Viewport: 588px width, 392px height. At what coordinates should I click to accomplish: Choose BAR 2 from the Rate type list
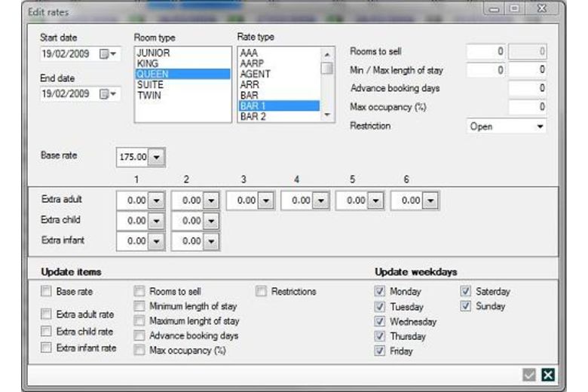[x=253, y=117]
